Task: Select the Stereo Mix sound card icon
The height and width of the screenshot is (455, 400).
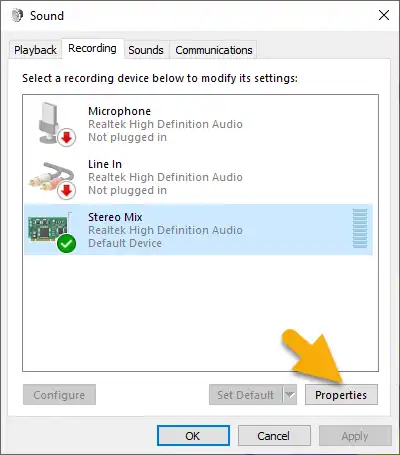Action: [52, 231]
